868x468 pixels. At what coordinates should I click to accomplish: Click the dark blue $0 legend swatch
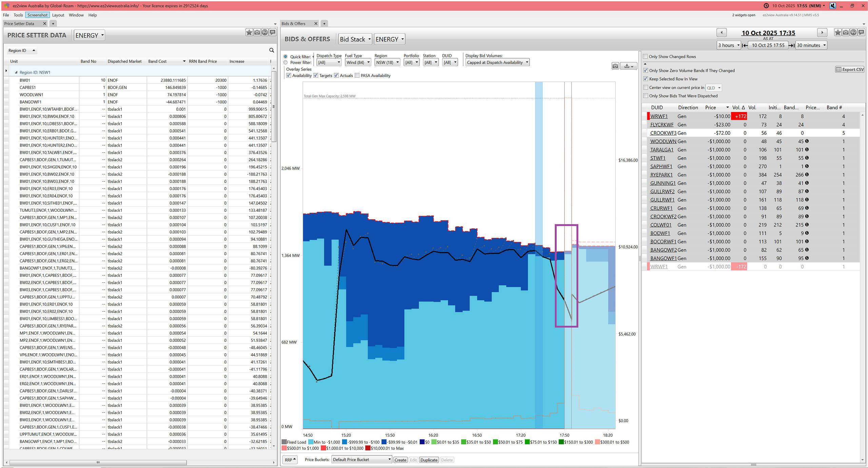[x=422, y=442]
